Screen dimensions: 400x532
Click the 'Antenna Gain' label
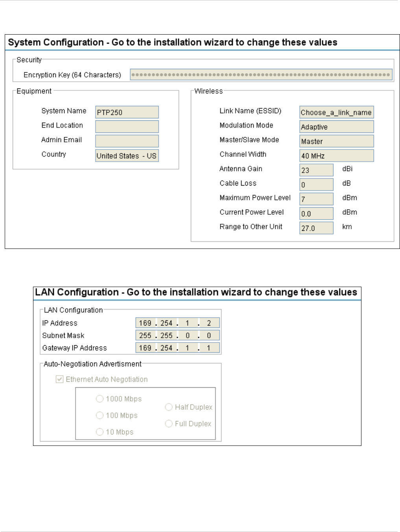point(241,169)
